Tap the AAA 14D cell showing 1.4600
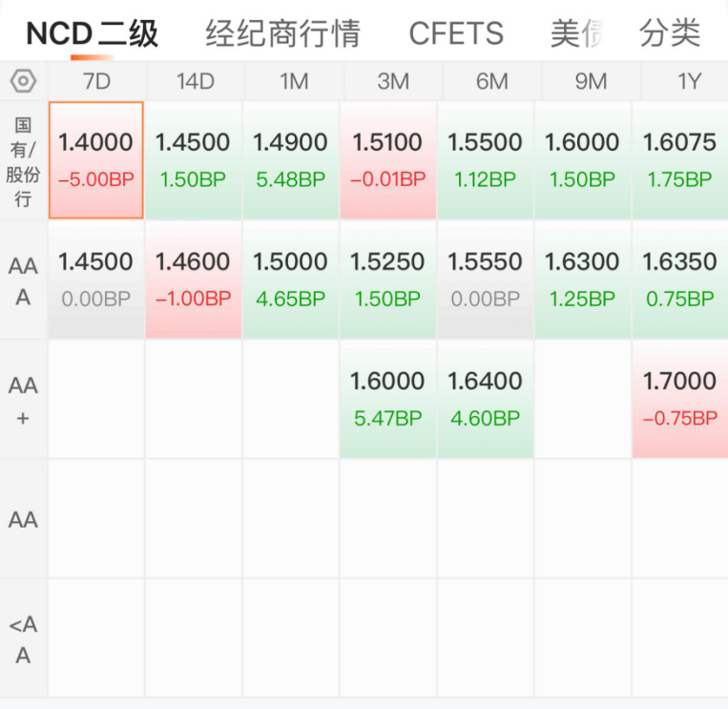Viewport: 728px width, 709px height. 193,280
